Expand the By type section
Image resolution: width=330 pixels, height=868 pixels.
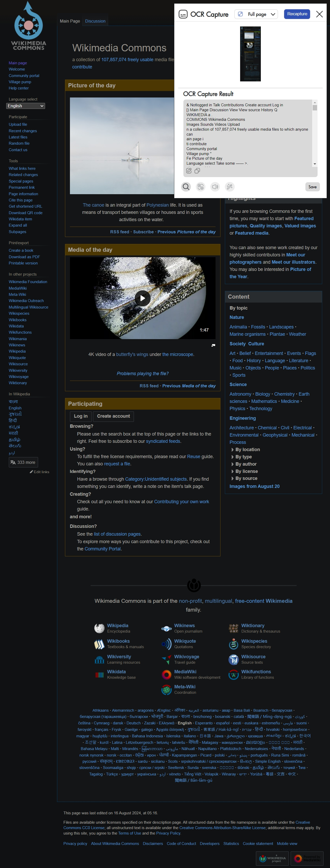click(241, 457)
